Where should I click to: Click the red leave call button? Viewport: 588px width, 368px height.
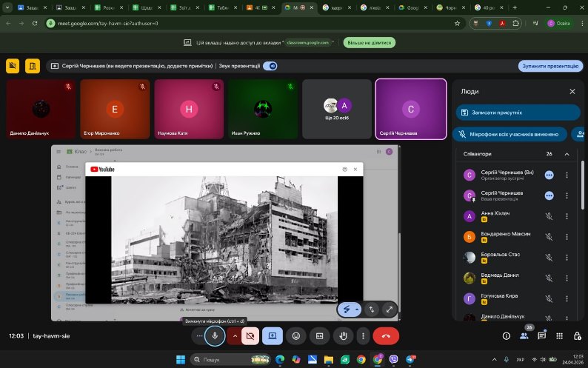click(386, 336)
